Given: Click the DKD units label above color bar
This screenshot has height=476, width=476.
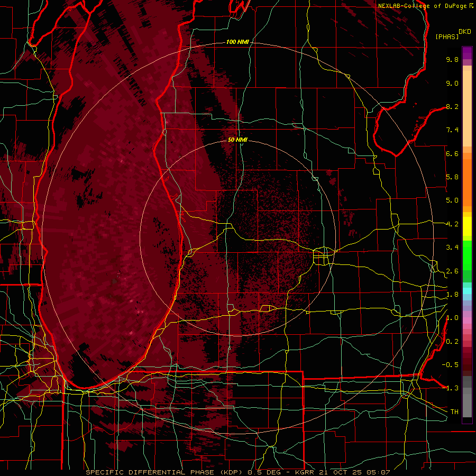Looking at the screenshot, I should (x=465, y=32).
